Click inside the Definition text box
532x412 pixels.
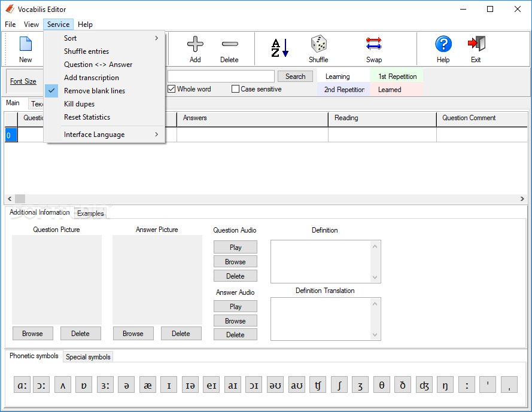click(321, 261)
